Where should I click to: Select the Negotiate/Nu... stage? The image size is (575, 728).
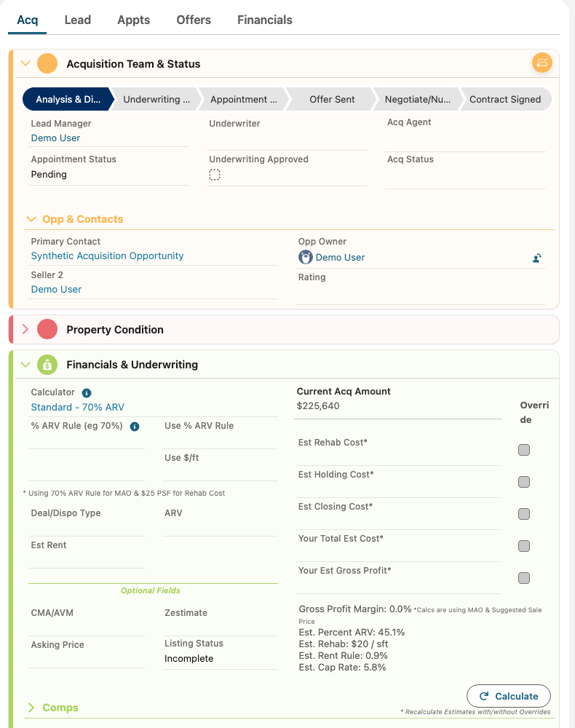coord(418,99)
